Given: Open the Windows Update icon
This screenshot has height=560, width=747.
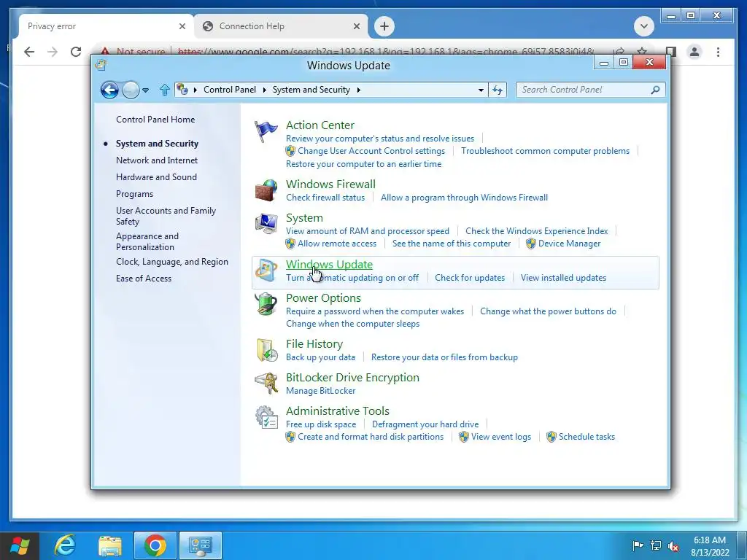Looking at the screenshot, I should click(x=266, y=270).
